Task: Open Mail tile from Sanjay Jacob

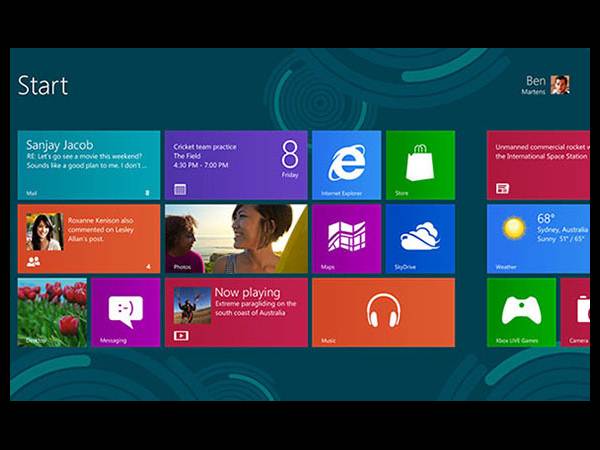Action: [x=88, y=165]
